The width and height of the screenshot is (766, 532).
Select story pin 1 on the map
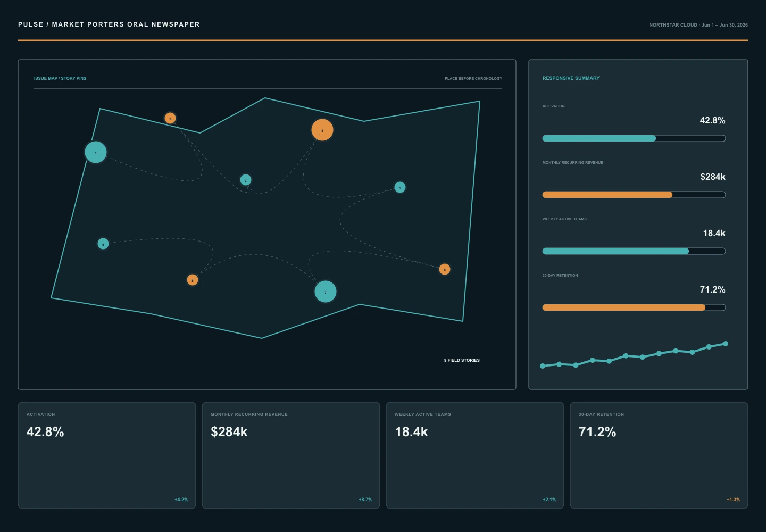(x=96, y=152)
